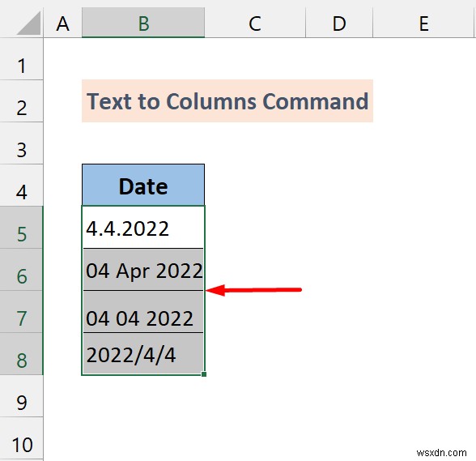Select the cell containing 04 Apr 2022
Image resolution: width=476 pixels, height=461 pixels.
click(x=143, y=270)
